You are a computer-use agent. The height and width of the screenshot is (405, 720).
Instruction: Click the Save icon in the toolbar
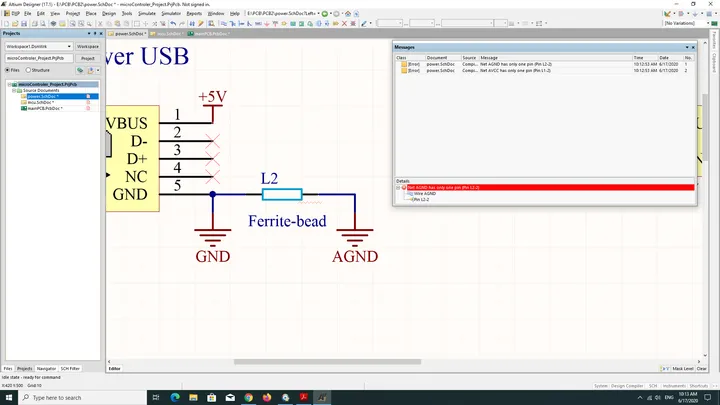(x=24, y=23)
